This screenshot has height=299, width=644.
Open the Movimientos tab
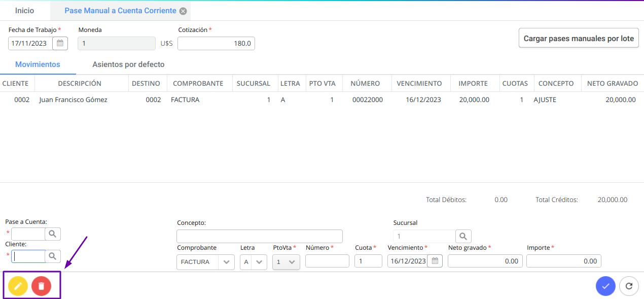(38, 64)
